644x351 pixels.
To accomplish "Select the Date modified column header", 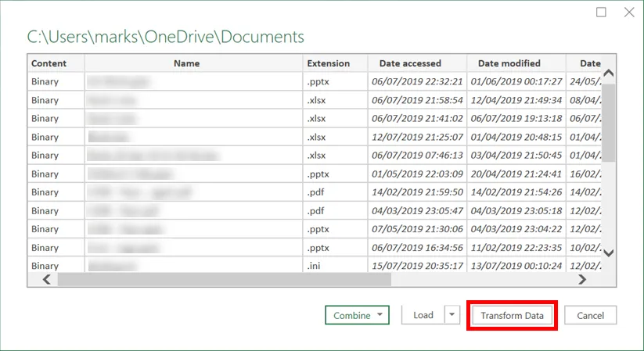I will (509, 63).
